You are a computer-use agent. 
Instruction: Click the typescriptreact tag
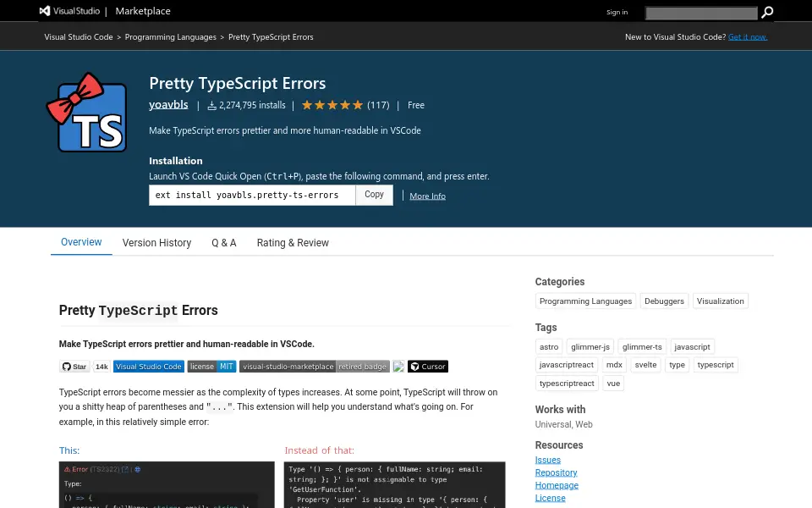[567, 384]
